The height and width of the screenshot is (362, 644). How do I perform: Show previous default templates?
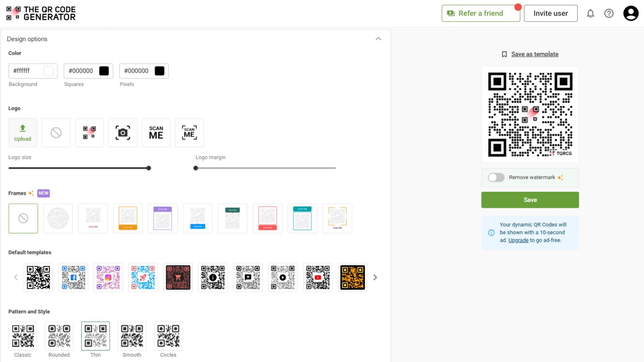(16, 278)
